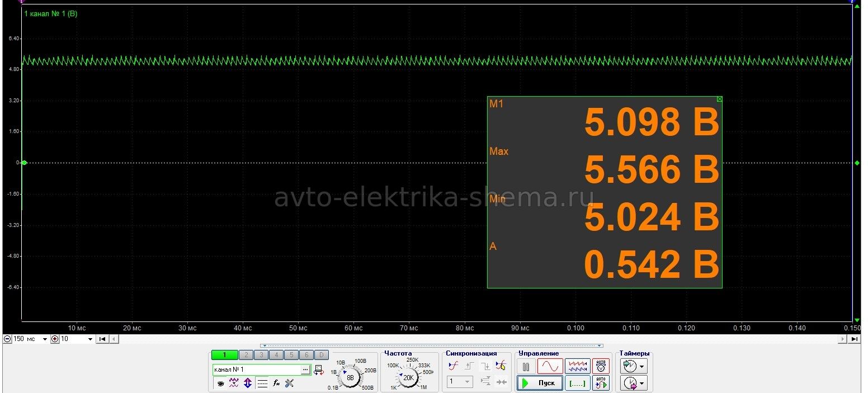Screen dimensions: 868x393
Task: Select the red sine wave display mode
Action: tap(550, 366)
